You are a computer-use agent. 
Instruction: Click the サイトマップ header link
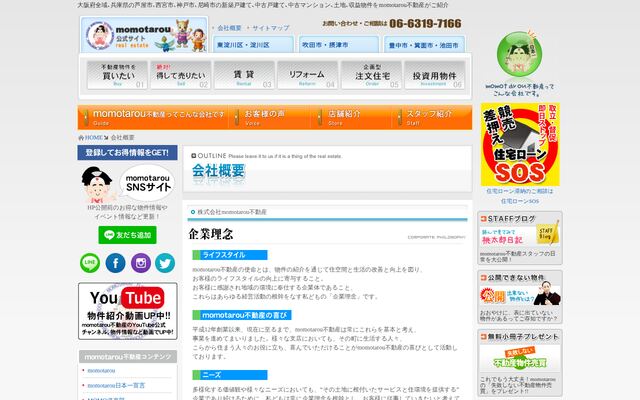pyautogui.click(x=271, y=28)
